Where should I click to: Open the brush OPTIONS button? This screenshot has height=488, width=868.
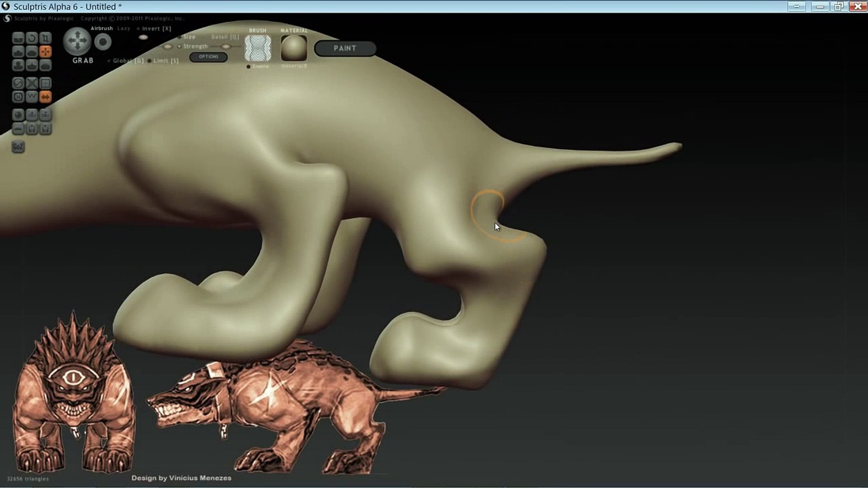click(208, 57)
